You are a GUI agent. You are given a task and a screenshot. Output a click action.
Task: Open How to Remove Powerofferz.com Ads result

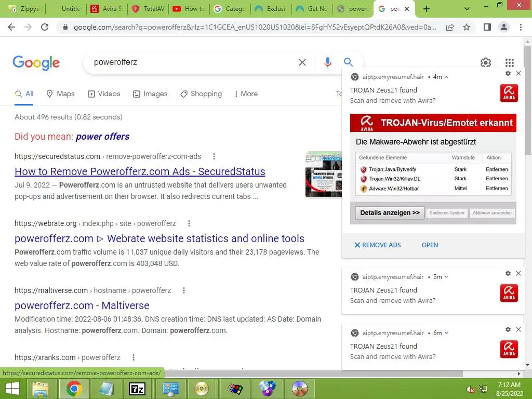[x=140, y=171]
